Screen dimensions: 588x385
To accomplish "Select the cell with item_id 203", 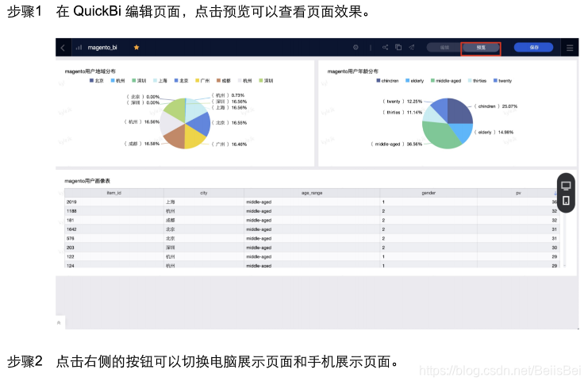I will click(x=114, y=248).
